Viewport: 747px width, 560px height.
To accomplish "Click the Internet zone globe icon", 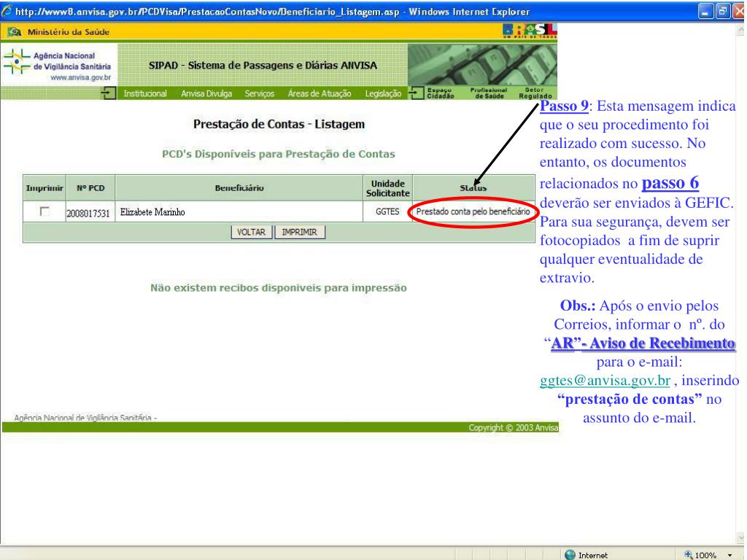I will click(x=570, y=554).
